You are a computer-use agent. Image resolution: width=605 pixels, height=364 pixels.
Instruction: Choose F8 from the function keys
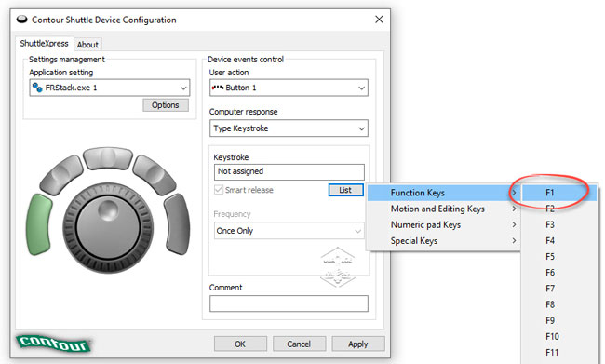[x=559, y=304]
